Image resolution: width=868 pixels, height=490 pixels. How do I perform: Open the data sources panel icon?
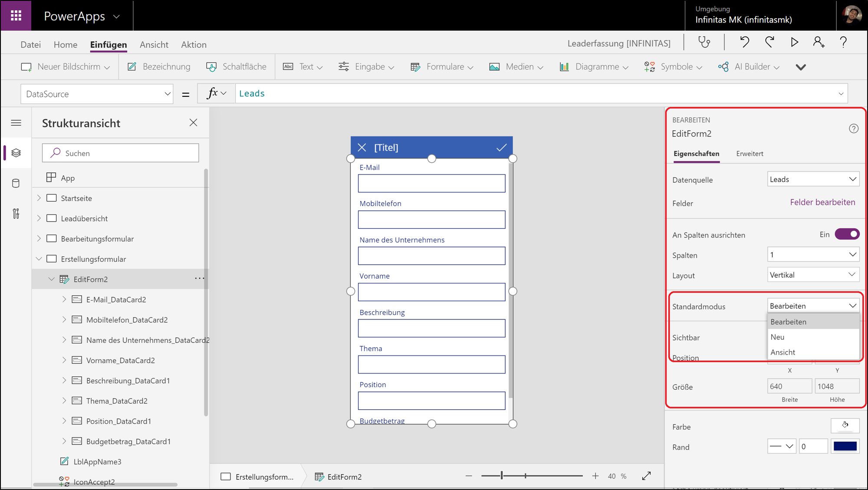pos(16,183)
